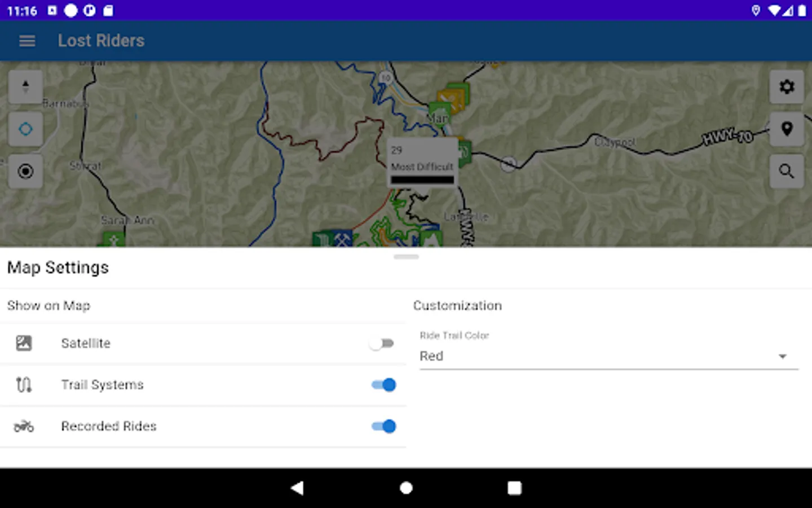Select the Recorded Rides row label
The width and height of the screenshot is (812, 508).
[x=109, y=426]
